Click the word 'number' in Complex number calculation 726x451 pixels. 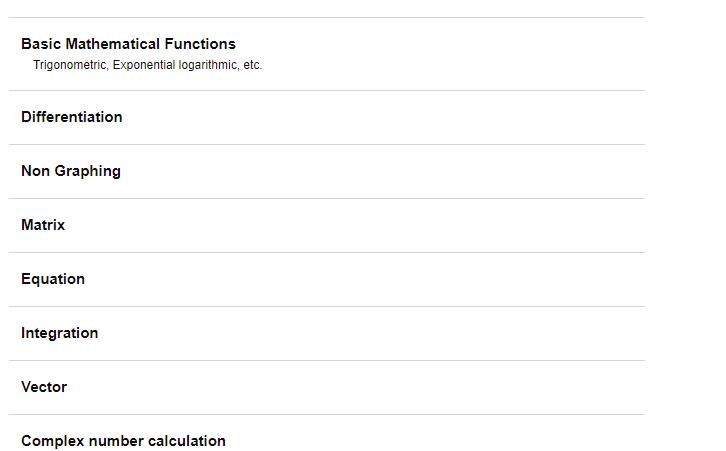click(116, 441)
